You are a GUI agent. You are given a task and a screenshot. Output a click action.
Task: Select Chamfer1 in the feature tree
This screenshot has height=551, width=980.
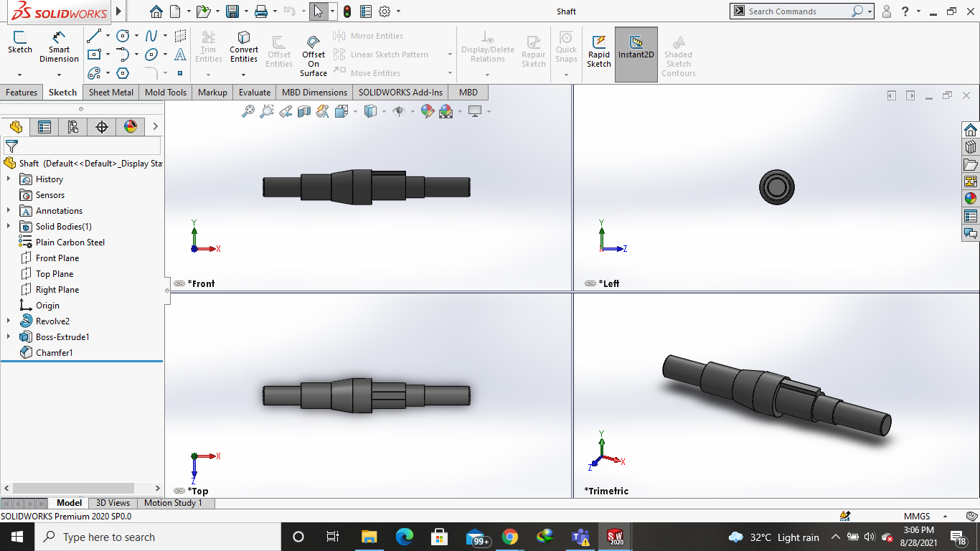click(x=54, y=353)
